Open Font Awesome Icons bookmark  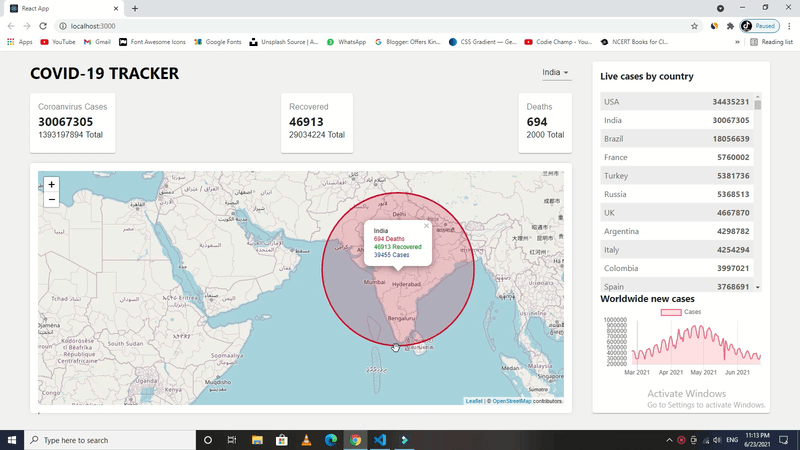tap(152, 42)
